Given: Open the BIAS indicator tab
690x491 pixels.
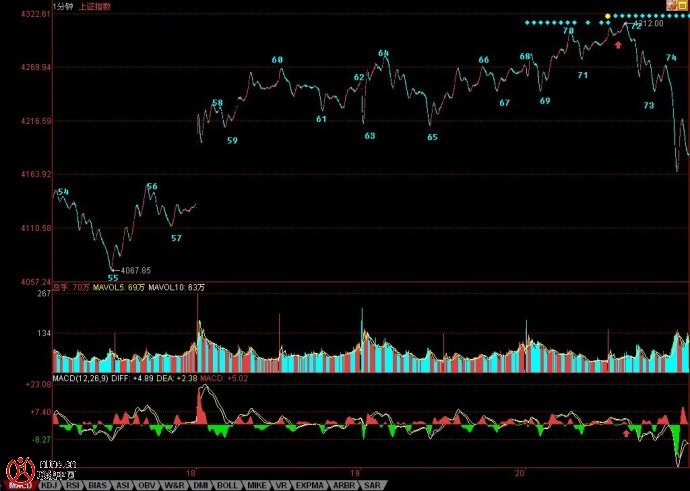Looking at the screenshot, I should click(98, 485).
